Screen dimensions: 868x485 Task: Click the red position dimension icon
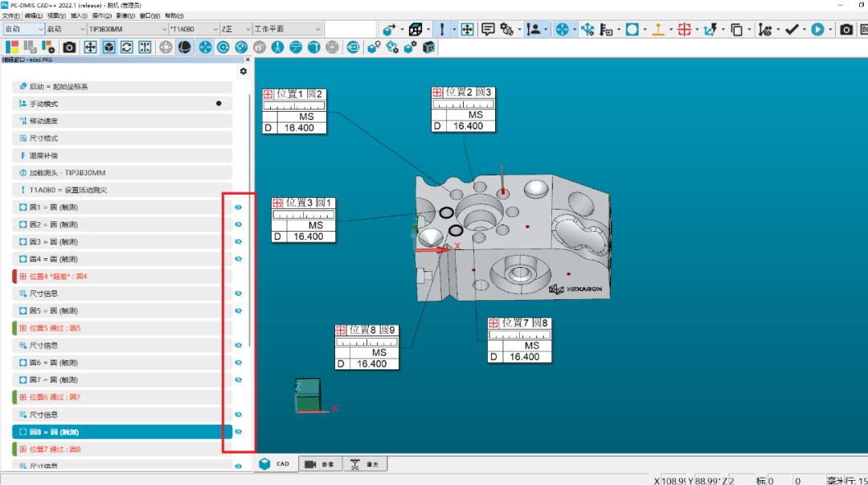[684, 30]
